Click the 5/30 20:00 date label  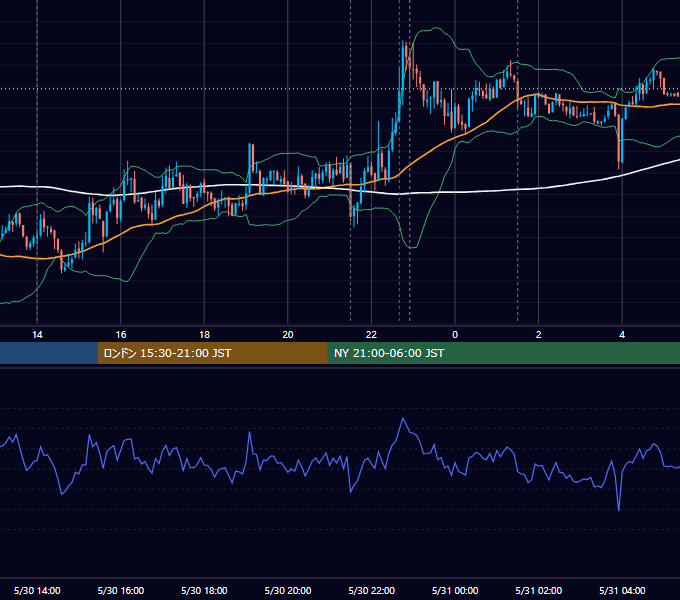coord(288,590)
